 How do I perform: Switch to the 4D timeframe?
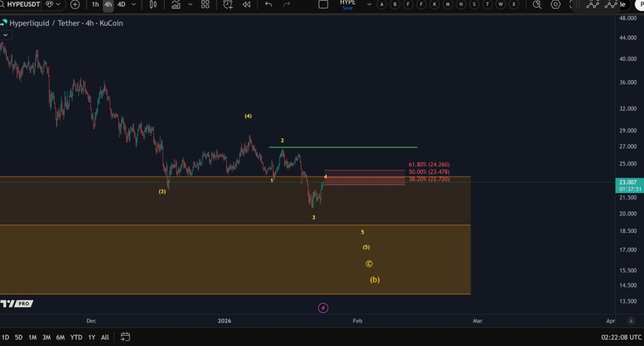(x=121, y=4)
